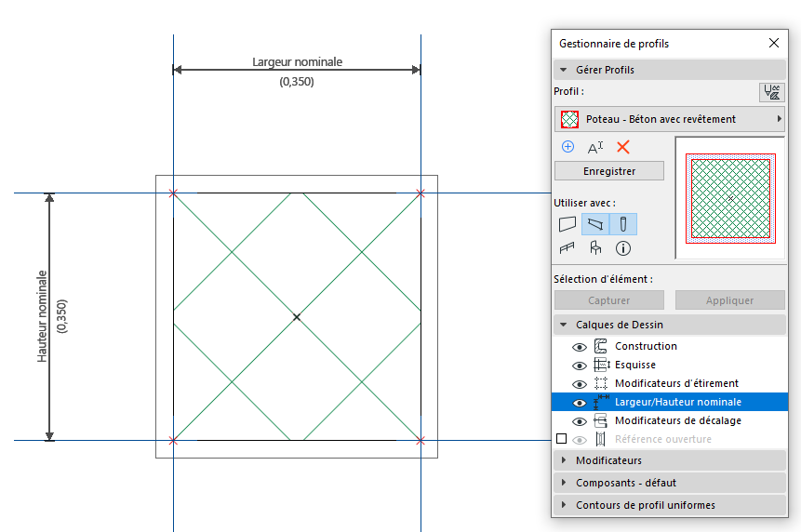The width and height of the screenshot is (801, 532).
Task: Click the Gestionnaire de profils title
Action: pos(613,44)
